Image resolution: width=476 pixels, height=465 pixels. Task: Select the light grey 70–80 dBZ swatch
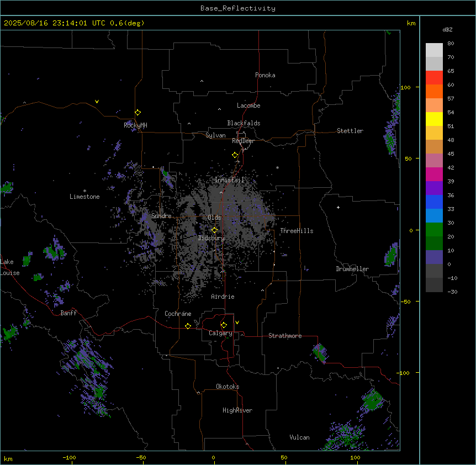click(x=434, y=50)
